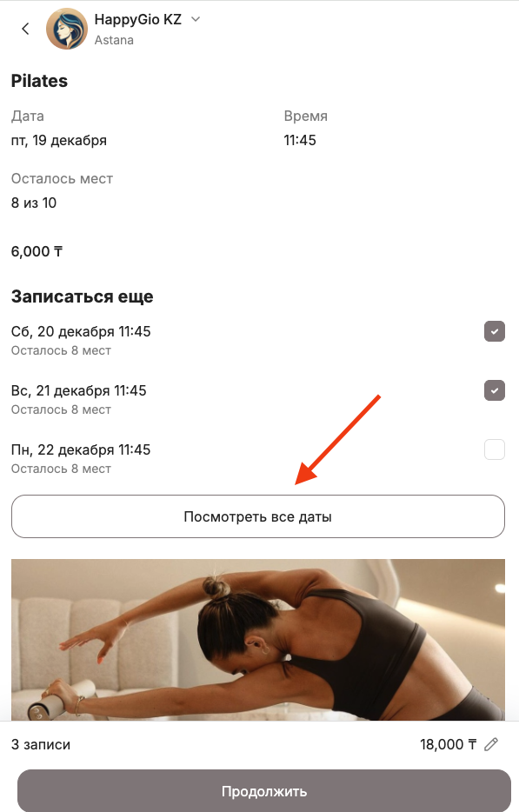The image size is (519, 812).
Task: Click the пт, 19 декабря date value
Action: pos(59,140)
